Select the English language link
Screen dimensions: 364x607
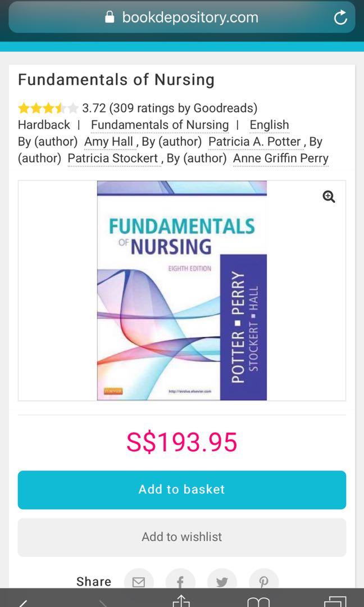[x=269, y=125]
